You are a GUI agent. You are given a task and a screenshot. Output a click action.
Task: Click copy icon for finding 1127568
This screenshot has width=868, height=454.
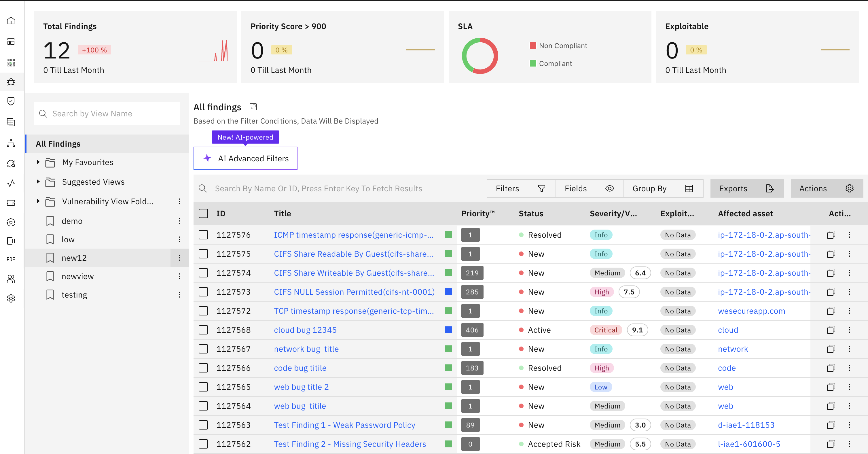pos(831,330)
